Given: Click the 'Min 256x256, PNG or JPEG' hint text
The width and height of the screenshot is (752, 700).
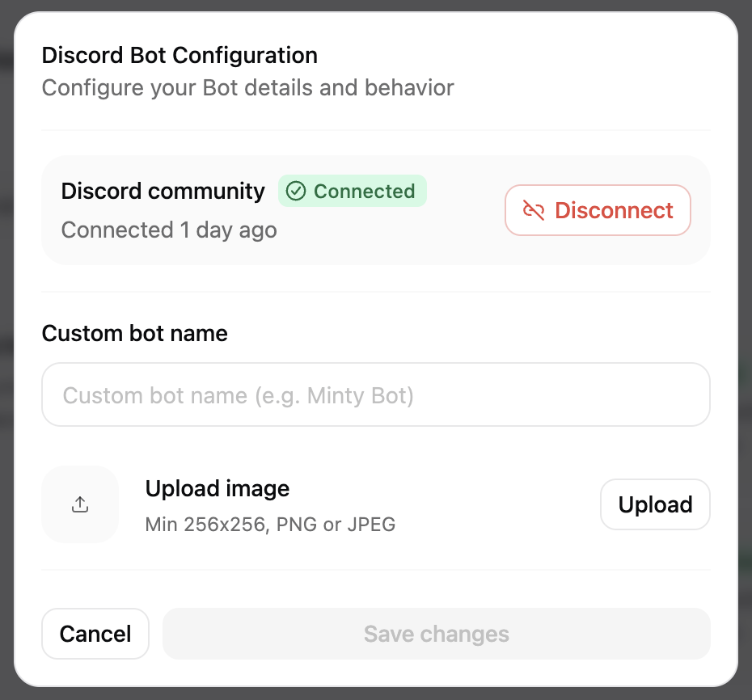Looking at the screenshot, I should pyautogui.click(x=270, y=524).
